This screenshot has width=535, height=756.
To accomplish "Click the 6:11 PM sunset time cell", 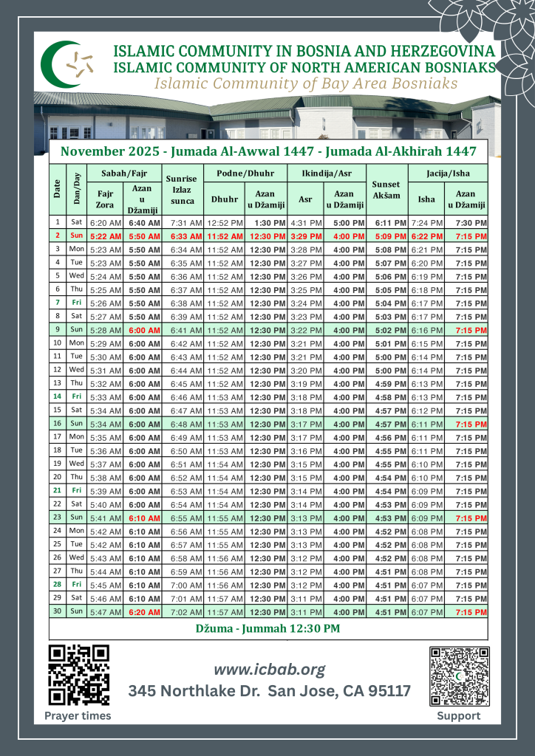I will point(391,222).
